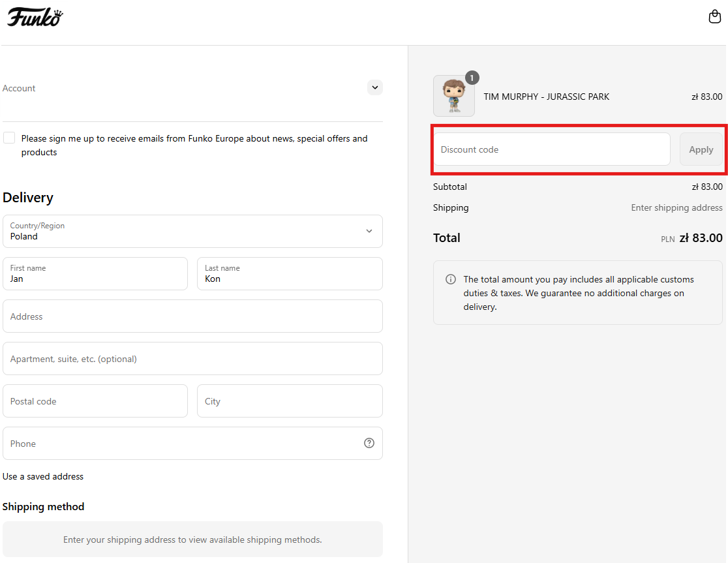Screen dimensions: 728x563
Task: Click the Apply discount button
Action: [x=701, y=149]
